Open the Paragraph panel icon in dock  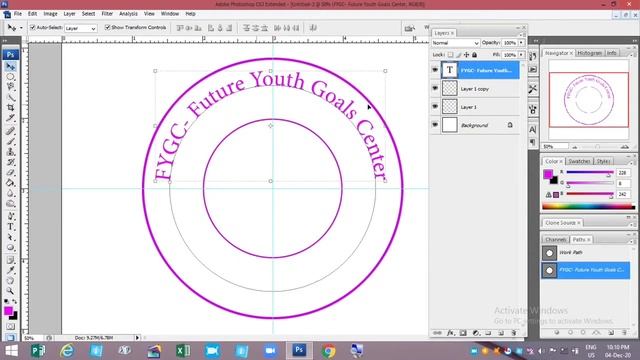533,142
